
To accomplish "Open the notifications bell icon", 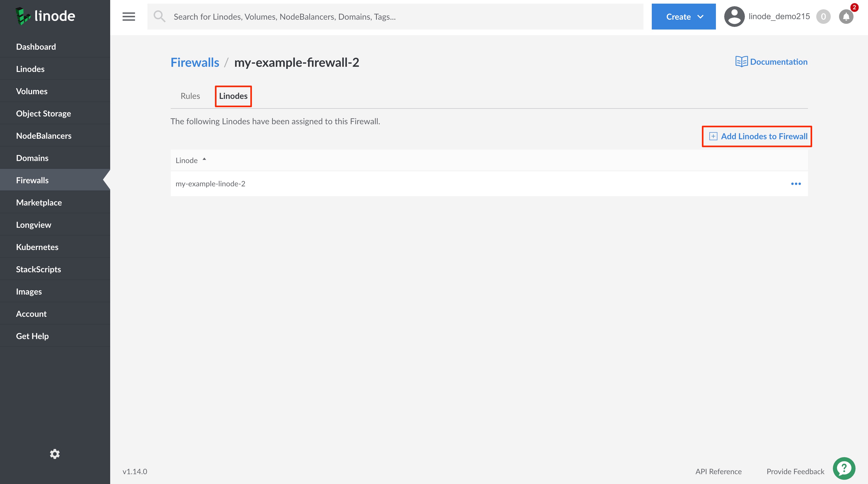I will 846,17.
